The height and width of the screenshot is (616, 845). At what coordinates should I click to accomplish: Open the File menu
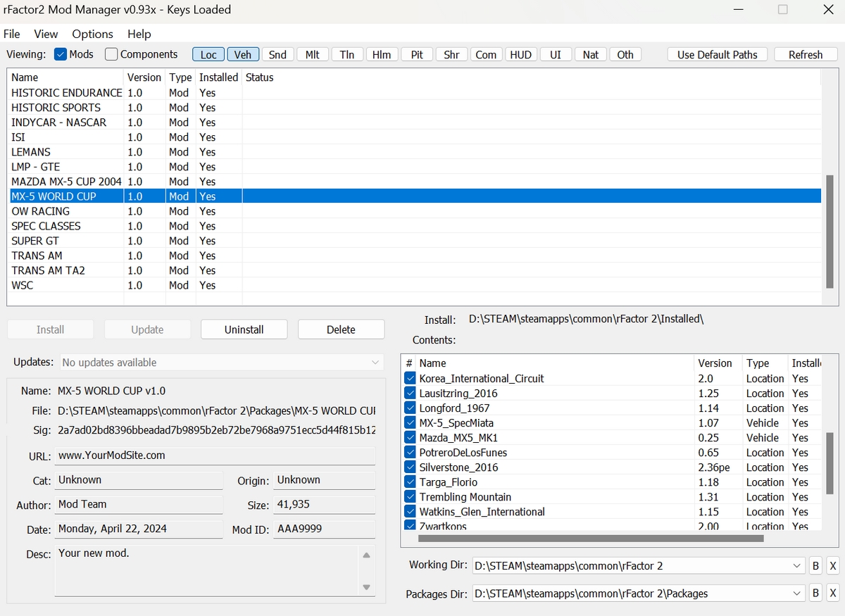[x=12, y=34]
